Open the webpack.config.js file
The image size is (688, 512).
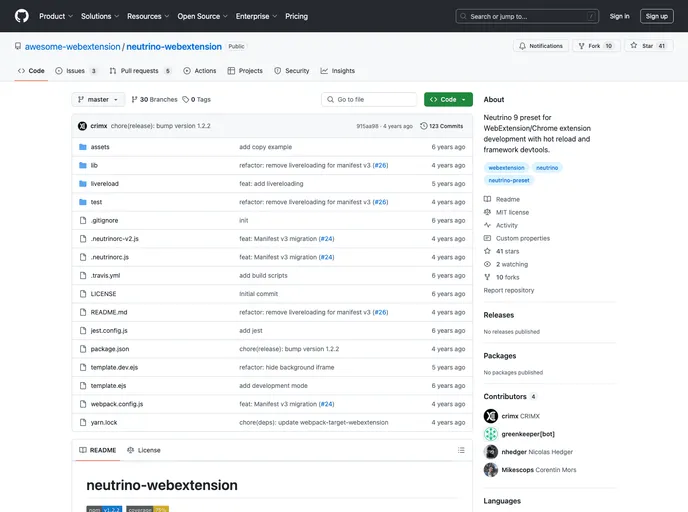click(117, 404)
